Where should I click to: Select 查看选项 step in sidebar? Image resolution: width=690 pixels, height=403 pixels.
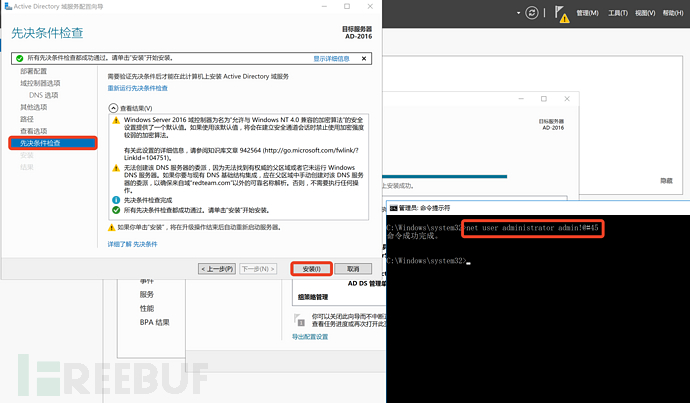(33, 131)
